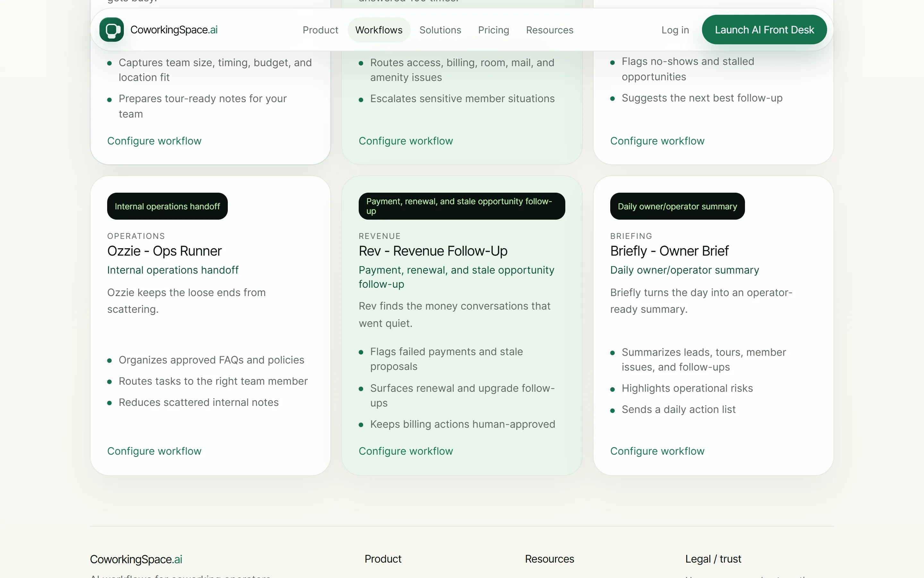Click bullet 'Reduces scattered internal notes'
Screen dimensions: 924x578
tap(199, 403)
